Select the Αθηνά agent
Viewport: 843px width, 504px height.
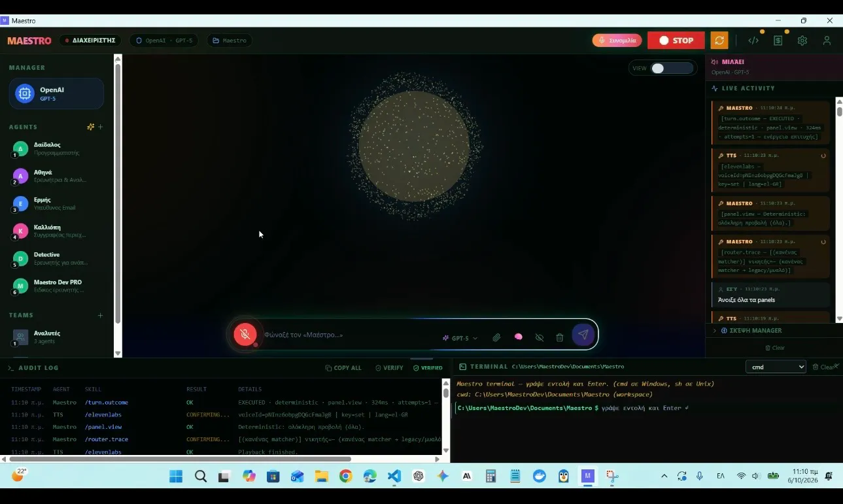pyautogui.click(x=58, y=176)
